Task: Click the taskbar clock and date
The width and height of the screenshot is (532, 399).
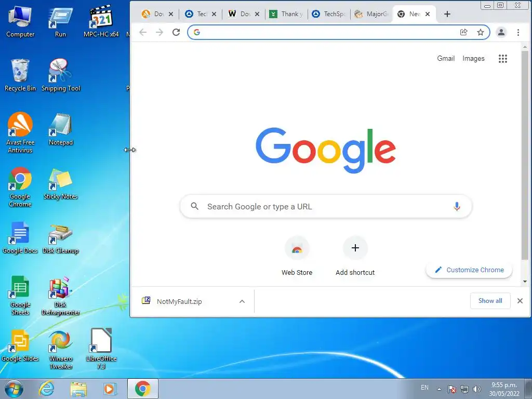Action: (504, 389)
